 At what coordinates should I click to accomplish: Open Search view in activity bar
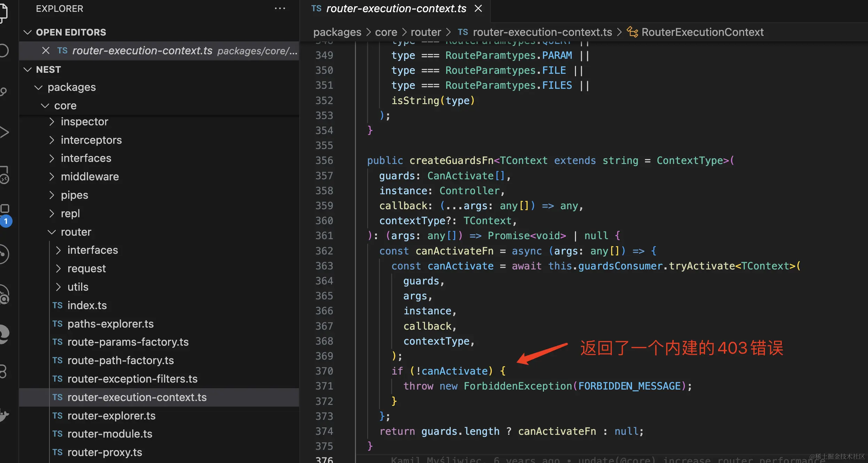pyautogui.click(x=4, y=51)
